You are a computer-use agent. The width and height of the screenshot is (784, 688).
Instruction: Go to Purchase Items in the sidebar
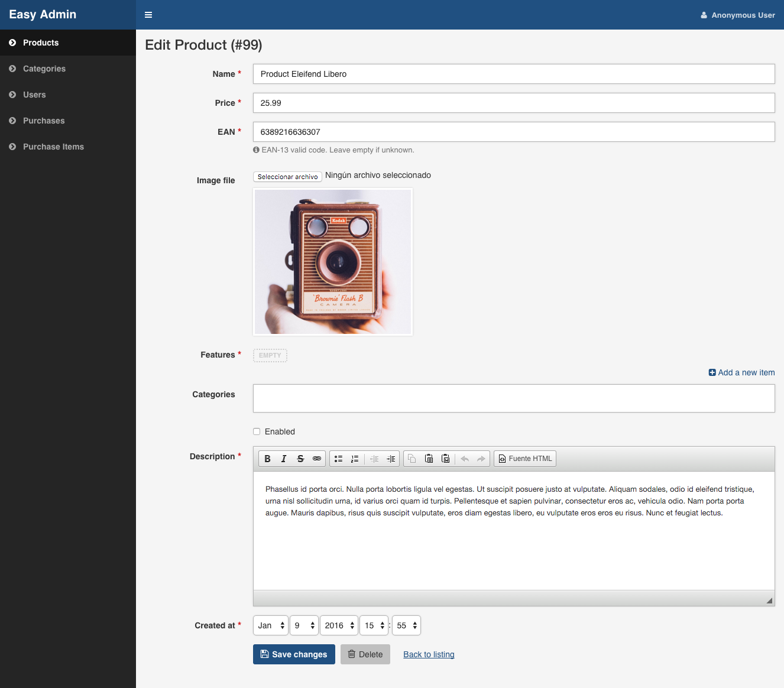point(53,147)
